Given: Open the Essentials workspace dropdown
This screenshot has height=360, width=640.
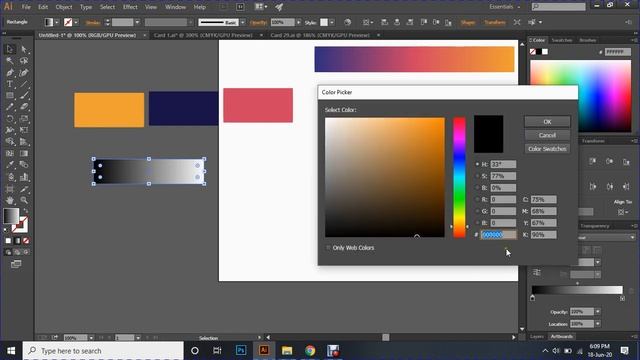Looking at the screenshot, I should coord(505,7).
